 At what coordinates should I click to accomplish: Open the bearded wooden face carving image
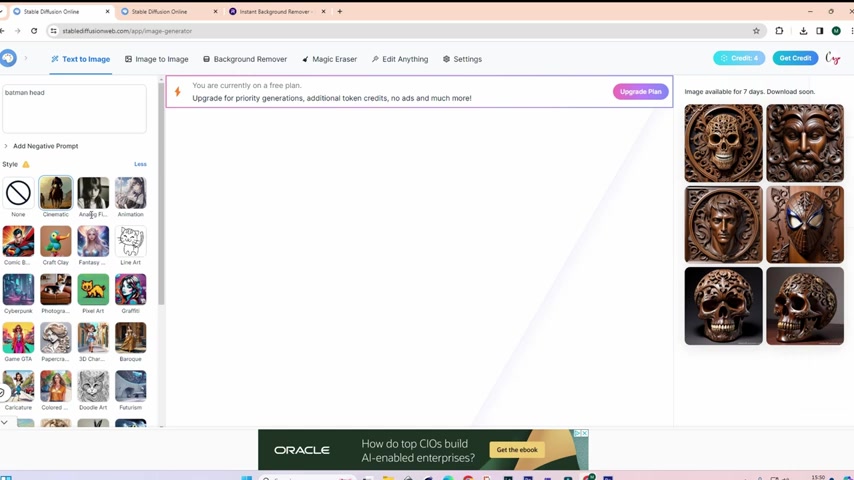click(805, 143)
